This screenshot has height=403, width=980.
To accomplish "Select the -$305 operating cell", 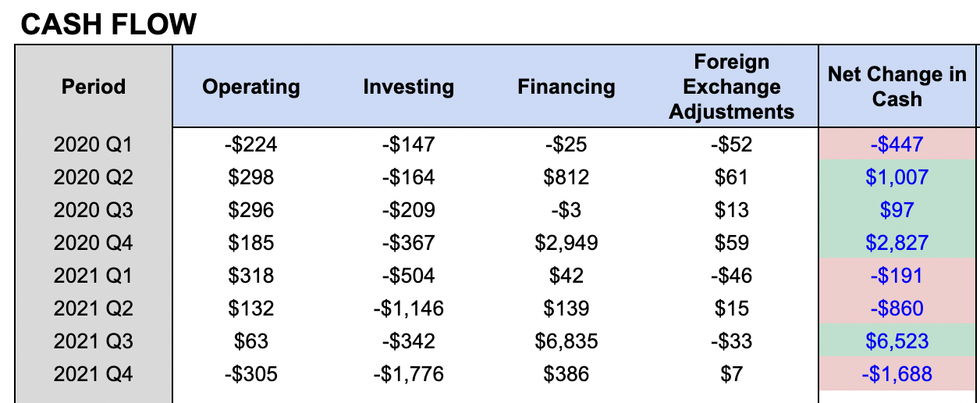I will point(251,374).
